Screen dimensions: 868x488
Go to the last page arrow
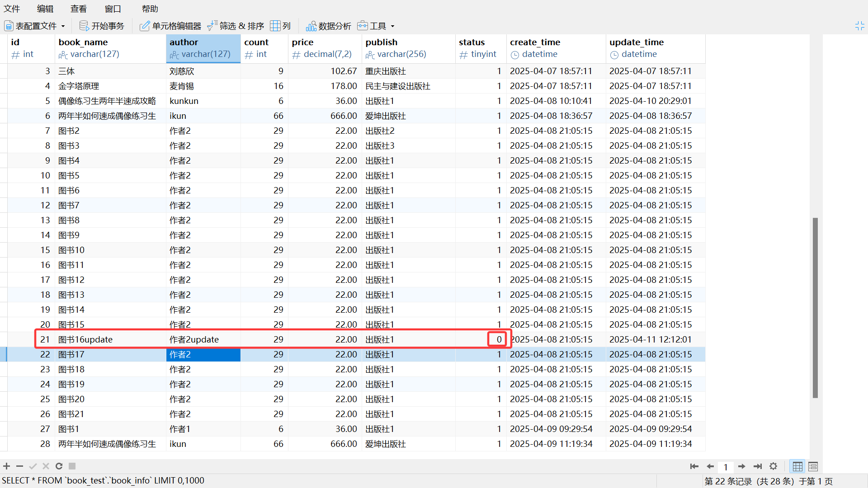(758, 466)
